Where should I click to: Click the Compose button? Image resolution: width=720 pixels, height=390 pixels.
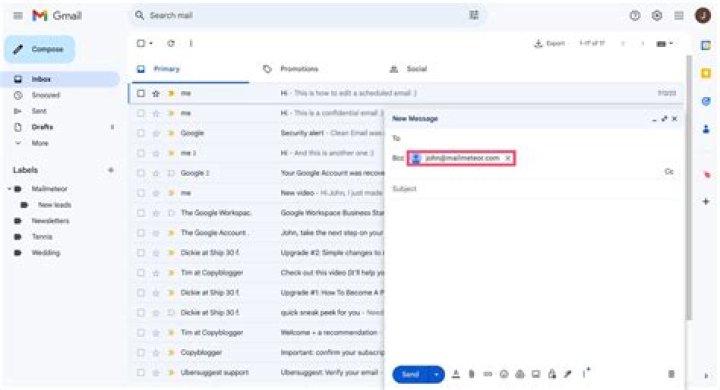click(40, 49)
